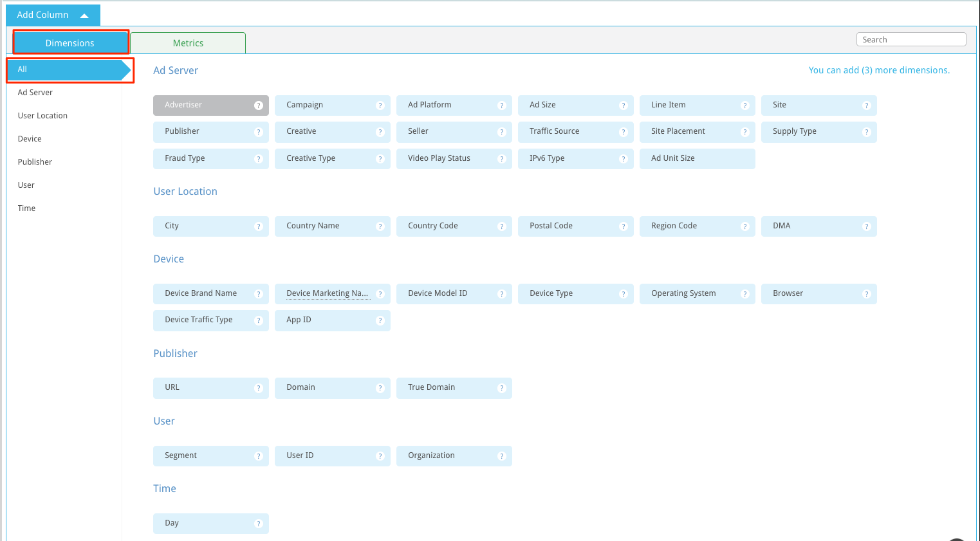Add the Organization dimension
The height and width of the screenshot is (541, 980).
pyautogui.click(x=454, y=456)
